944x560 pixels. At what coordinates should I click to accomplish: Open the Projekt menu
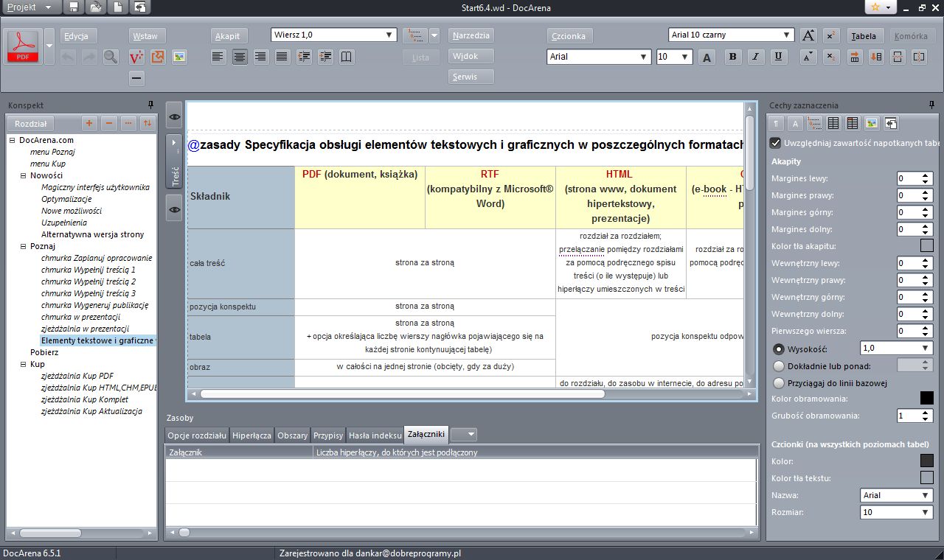(x=30, y=7)
